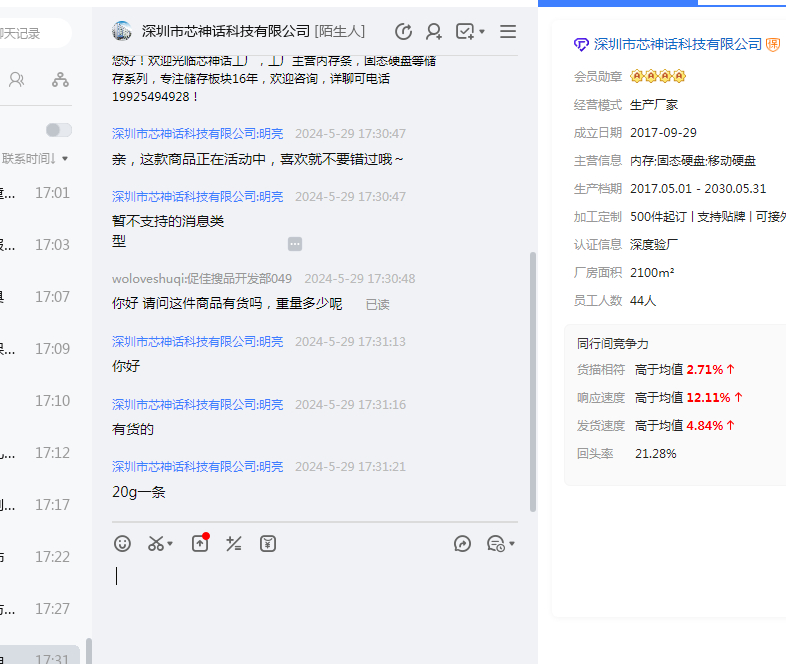Open the emoji picker in chat toolbar
The width and height of the screenshot is (786, 664).
[122, 543]
